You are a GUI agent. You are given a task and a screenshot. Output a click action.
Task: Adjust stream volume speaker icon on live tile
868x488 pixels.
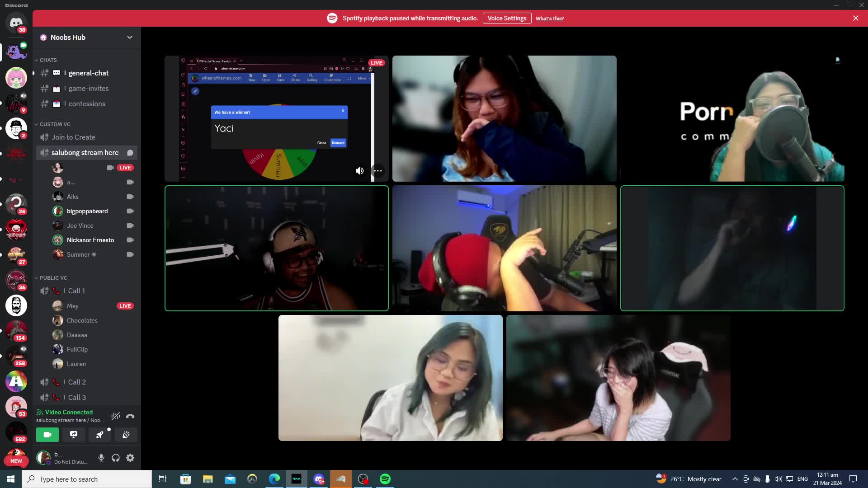359,171
